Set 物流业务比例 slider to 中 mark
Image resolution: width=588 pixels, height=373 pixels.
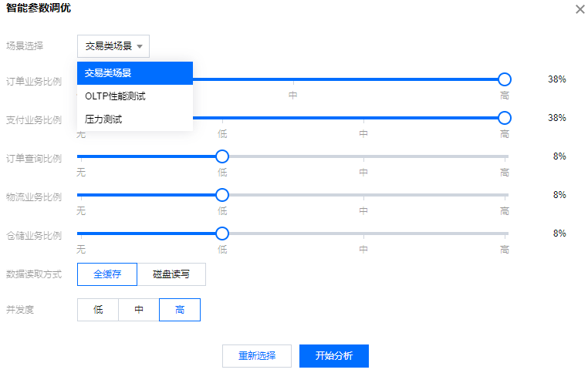tap(363, 195)
